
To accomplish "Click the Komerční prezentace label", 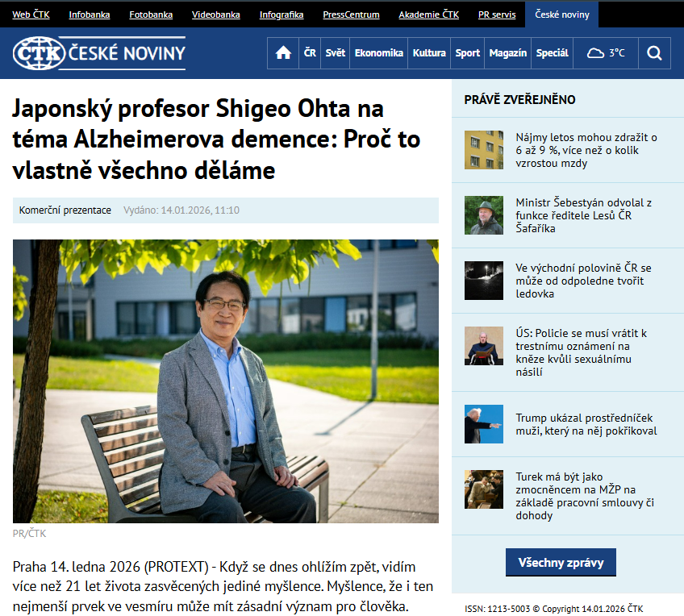I will point(65,210).
